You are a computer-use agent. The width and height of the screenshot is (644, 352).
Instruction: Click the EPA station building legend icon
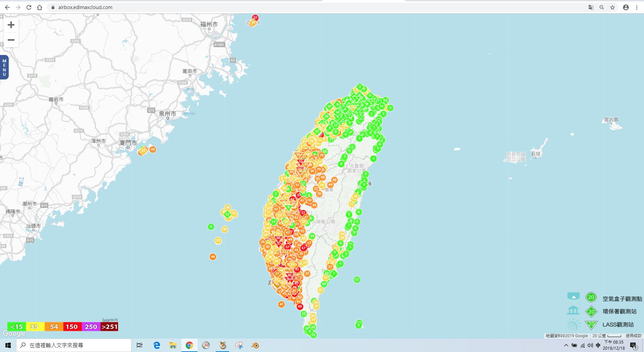pos(573,310)
